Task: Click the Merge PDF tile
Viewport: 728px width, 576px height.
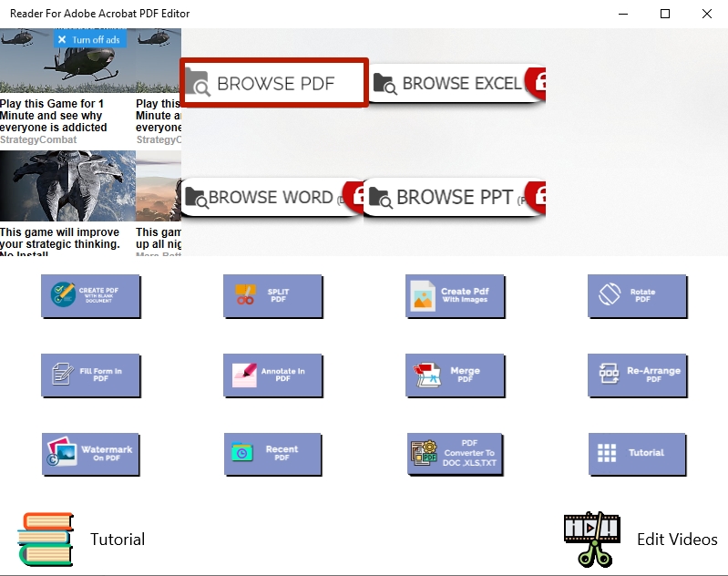Action: pyautogui.click(x=455, y=375)
